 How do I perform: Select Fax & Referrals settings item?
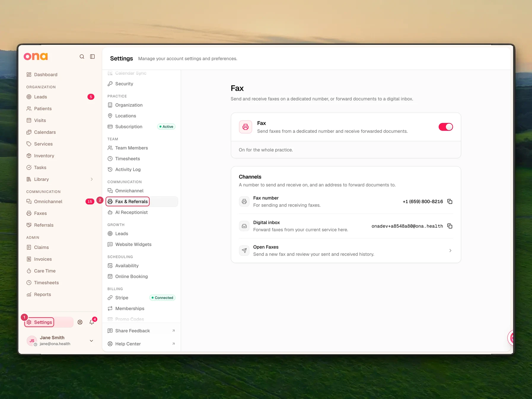[141, 202]
